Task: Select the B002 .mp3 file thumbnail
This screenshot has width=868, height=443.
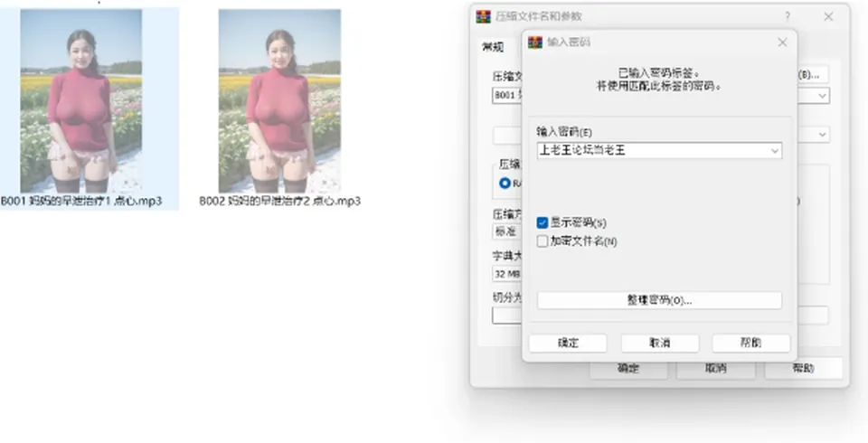Action: click(x=279, y=100)
